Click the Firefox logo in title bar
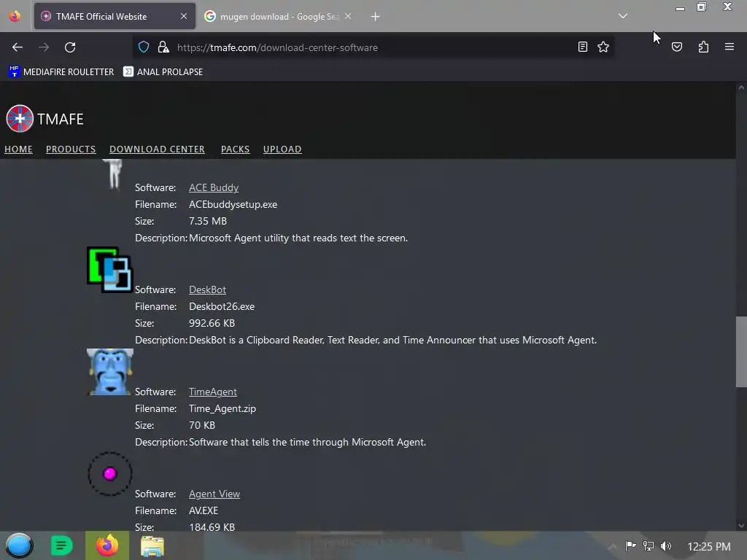The image size is (747, 560). pyautogui.click(x=15, y=16)
